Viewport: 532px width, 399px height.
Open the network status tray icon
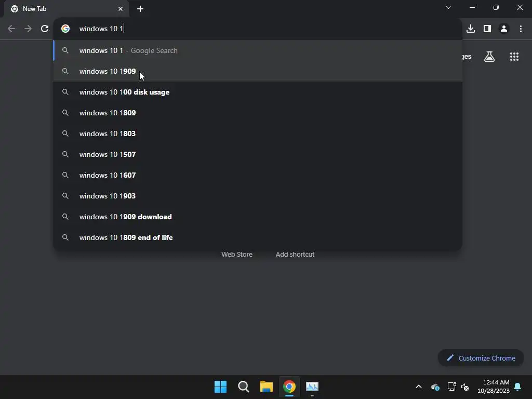pos(451,387)
